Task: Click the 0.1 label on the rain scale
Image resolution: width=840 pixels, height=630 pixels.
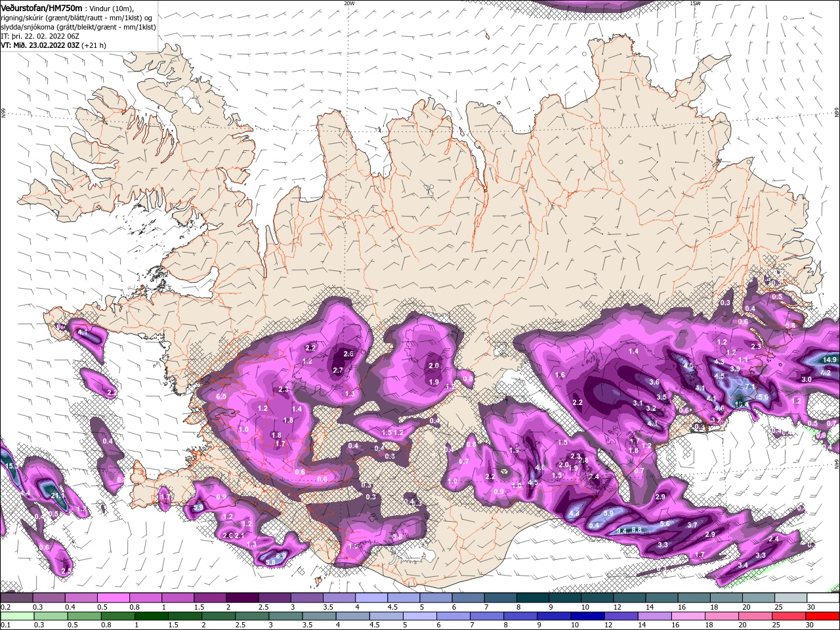Action: click(5, 625)
